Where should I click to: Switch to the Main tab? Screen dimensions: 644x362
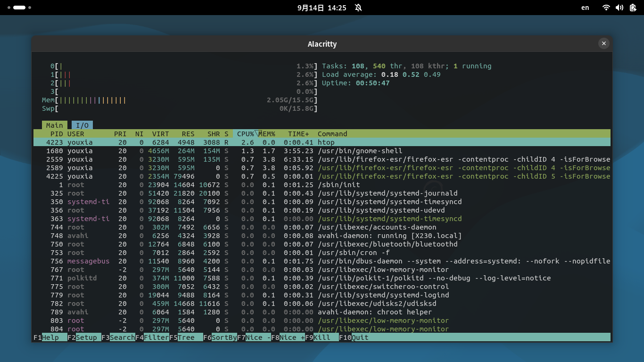54,125
